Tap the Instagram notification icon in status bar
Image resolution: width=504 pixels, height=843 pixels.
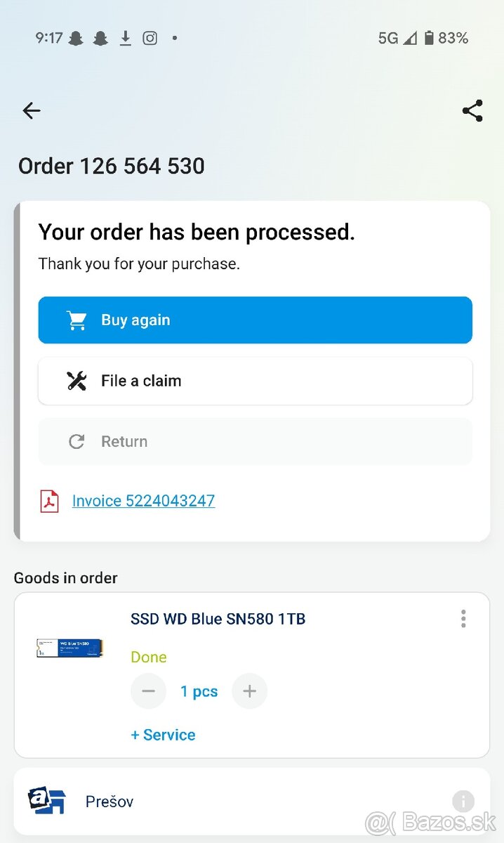[150, 38]
